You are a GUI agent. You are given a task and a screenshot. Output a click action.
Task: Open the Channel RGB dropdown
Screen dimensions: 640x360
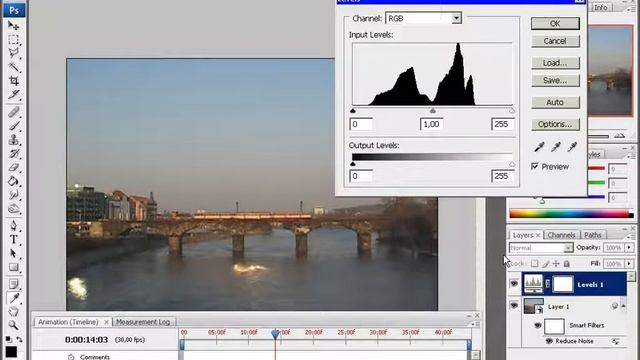pos(456,18)
